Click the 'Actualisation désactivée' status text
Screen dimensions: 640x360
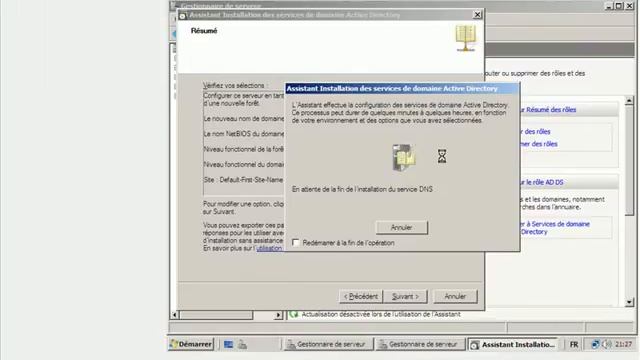coord(381,314)
